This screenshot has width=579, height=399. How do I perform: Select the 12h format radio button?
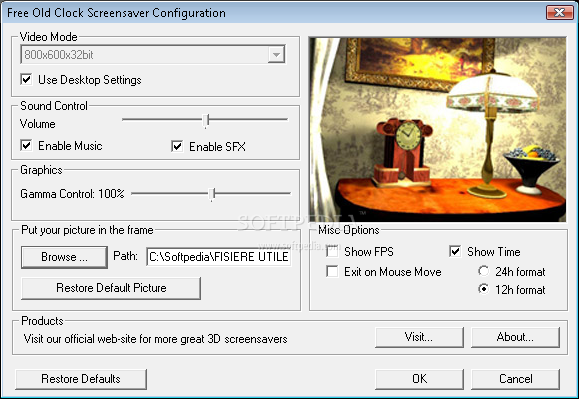(483, 289)
